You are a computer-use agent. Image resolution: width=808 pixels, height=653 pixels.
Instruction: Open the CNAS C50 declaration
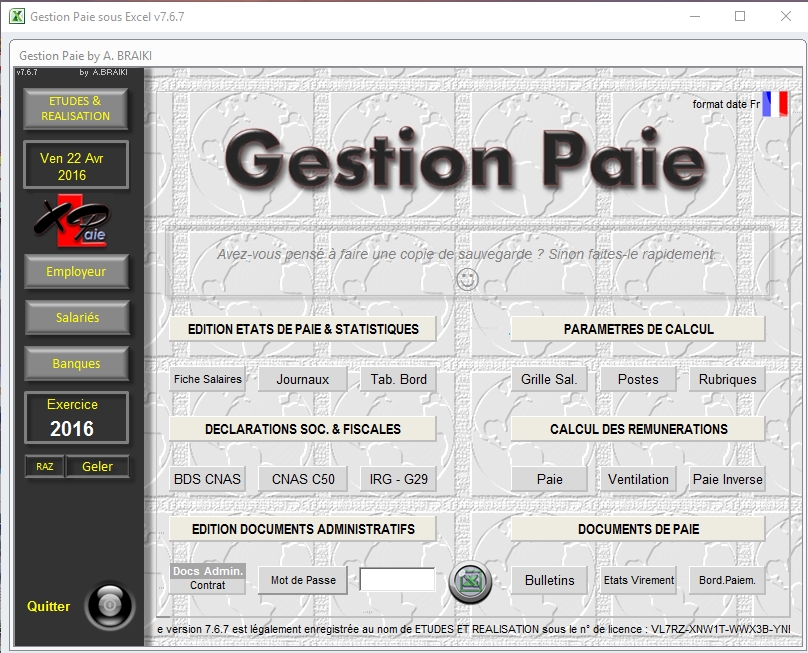click(302, 479)
